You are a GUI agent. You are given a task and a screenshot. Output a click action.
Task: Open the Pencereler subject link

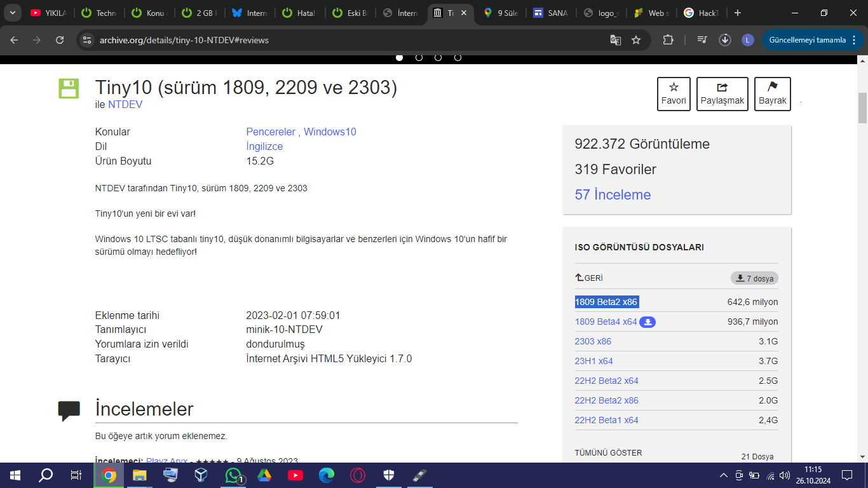click(x=271, y=132)
